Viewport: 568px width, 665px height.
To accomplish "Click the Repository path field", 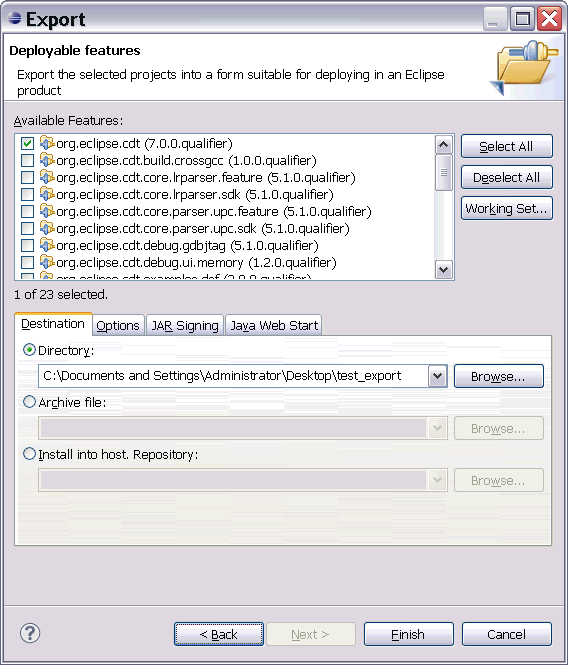I will coord(233,480).
